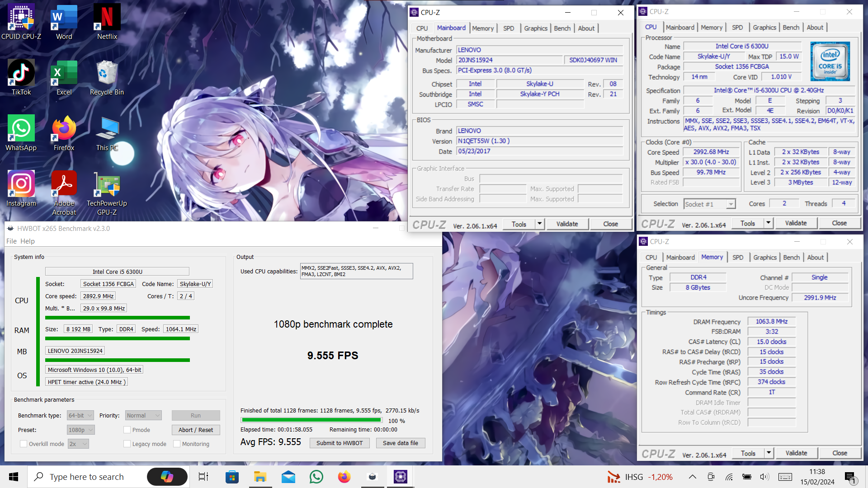Click Intel Core i5 inside logo
The image size is (868, 488).
[x=830, y=61]
